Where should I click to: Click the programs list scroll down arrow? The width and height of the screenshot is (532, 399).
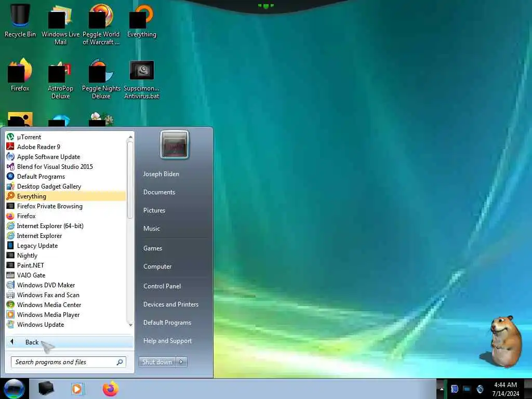click(130, 325)
